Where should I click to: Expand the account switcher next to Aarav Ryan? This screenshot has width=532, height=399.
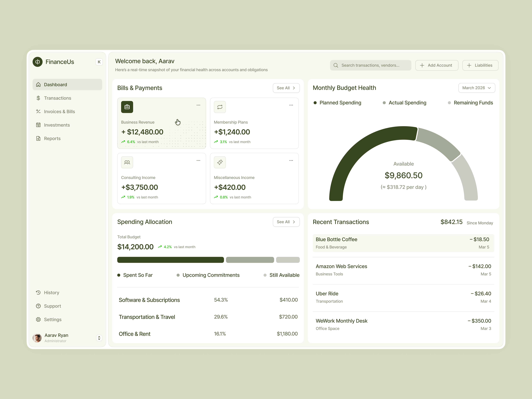click(x=99, y=338)
